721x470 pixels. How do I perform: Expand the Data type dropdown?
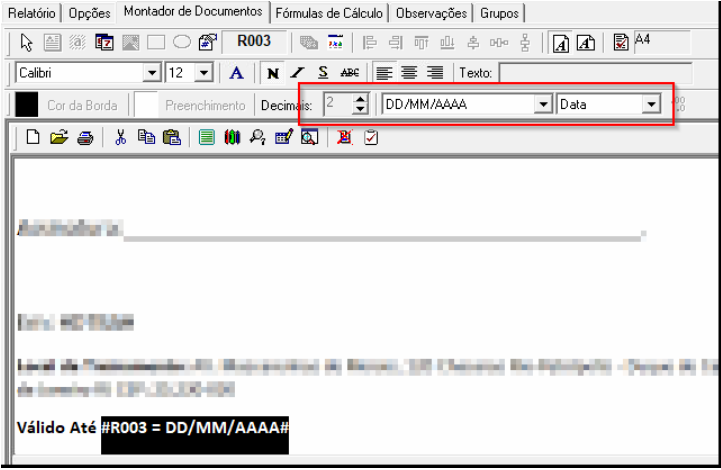click(651, 104)
